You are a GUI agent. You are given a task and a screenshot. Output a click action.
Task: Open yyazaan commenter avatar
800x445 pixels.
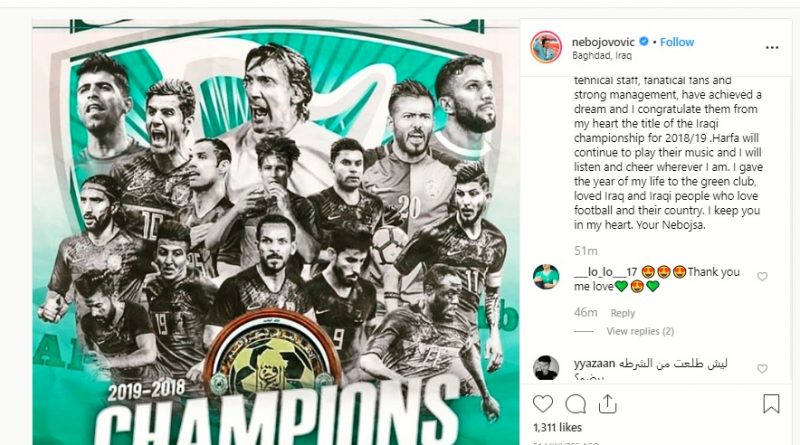(546, 367)
